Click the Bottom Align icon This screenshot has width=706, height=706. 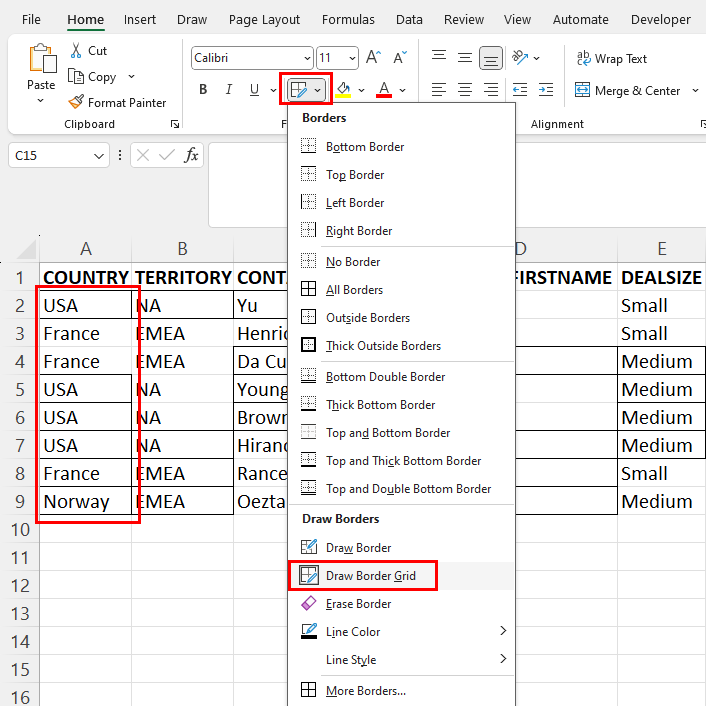(x=491, y=58)
